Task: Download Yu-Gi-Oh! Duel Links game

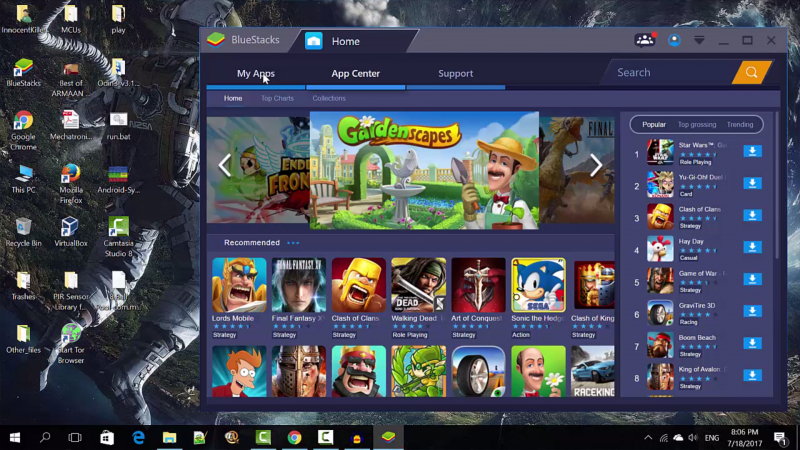Action: point(752,184)
